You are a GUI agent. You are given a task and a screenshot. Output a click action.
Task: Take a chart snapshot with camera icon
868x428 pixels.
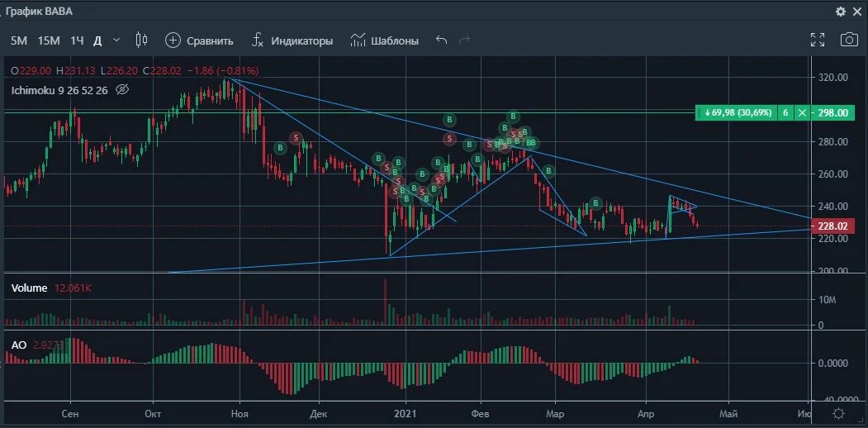coord(849,40)
